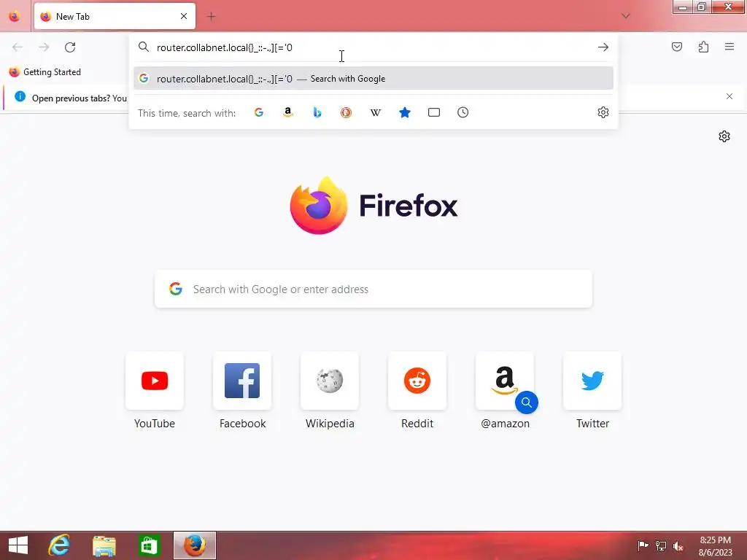The height and width of the screenshot is (560, 747).
Task: Search this time with Bing icon
Action: tap(317, 112)
